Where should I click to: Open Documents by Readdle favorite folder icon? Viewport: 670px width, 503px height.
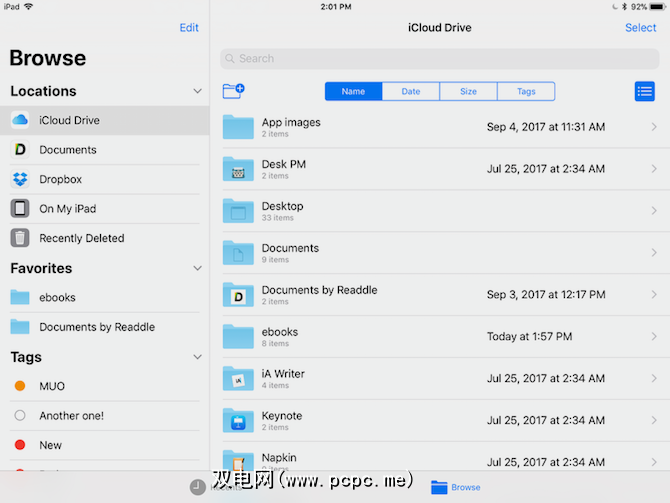point(20,327)
